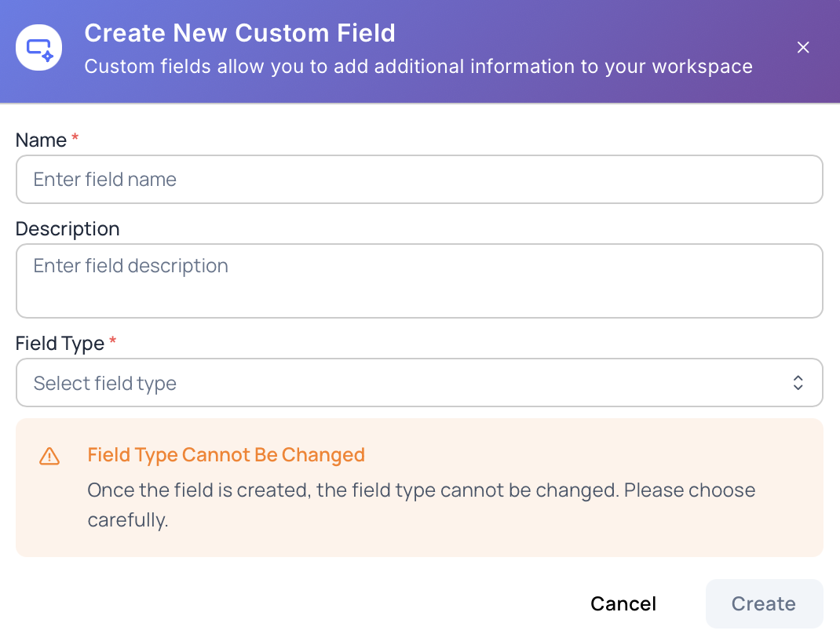
Task: Open the Select field type dropdown
Action: [x=419, y=383]
